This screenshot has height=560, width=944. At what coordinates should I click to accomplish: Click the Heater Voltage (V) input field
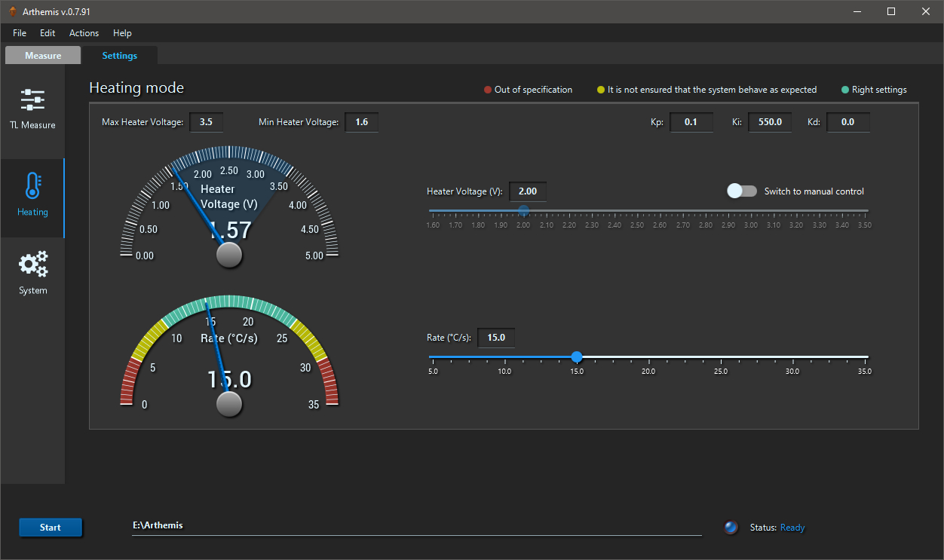(528, 191)
